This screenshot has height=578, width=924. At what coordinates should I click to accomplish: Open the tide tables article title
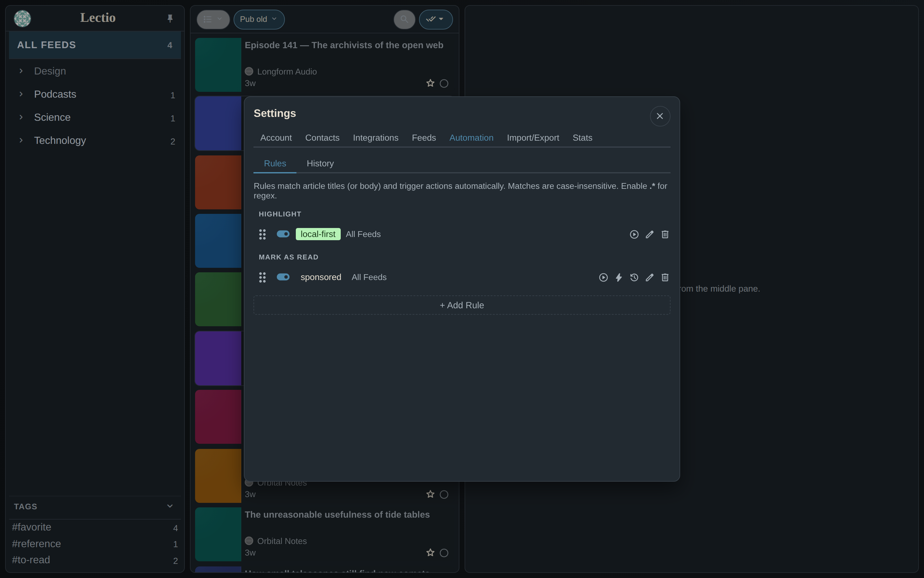pos(337,514)
